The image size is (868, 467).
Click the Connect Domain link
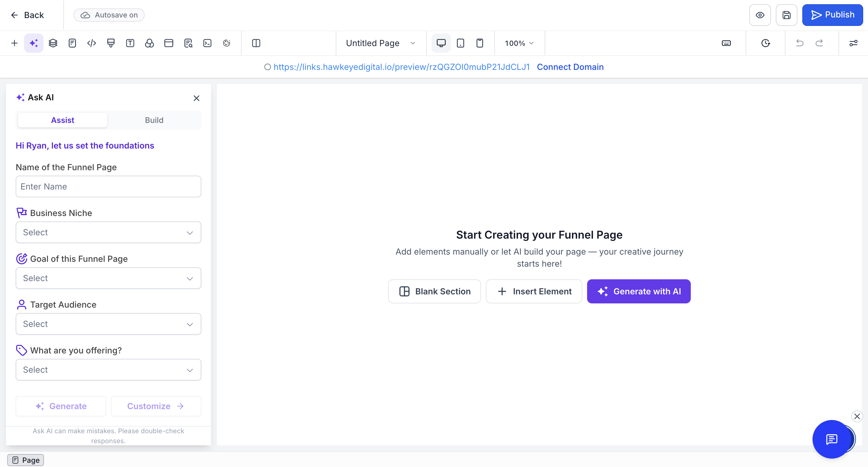point(570,67)
